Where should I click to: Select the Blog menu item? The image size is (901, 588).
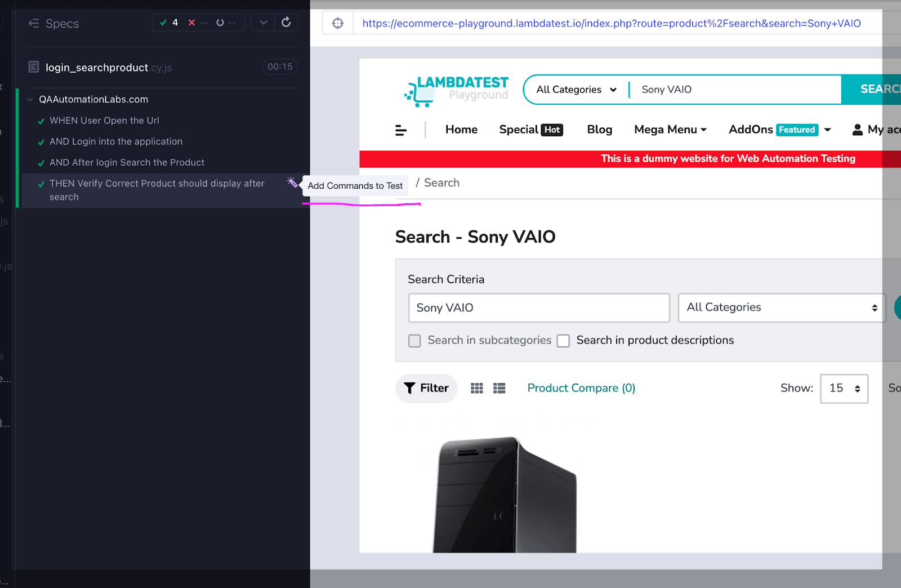coord(599,130)
